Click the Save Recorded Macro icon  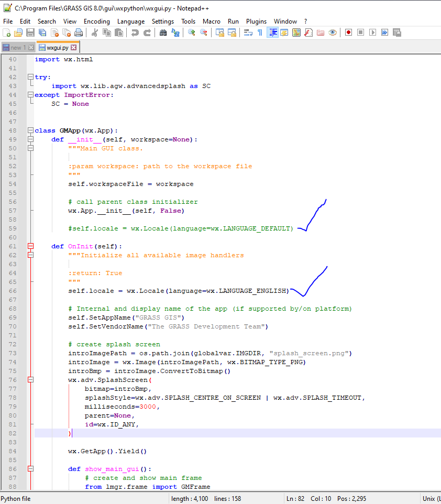click(397, 32)
